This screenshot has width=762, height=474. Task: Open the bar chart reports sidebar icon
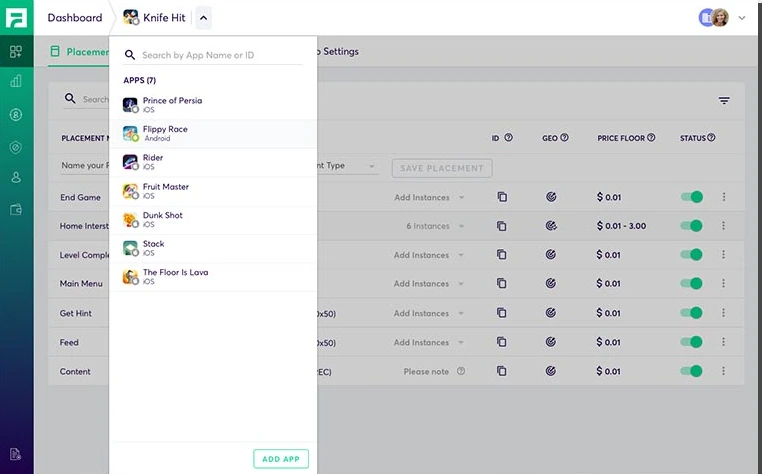click(16, 81)
